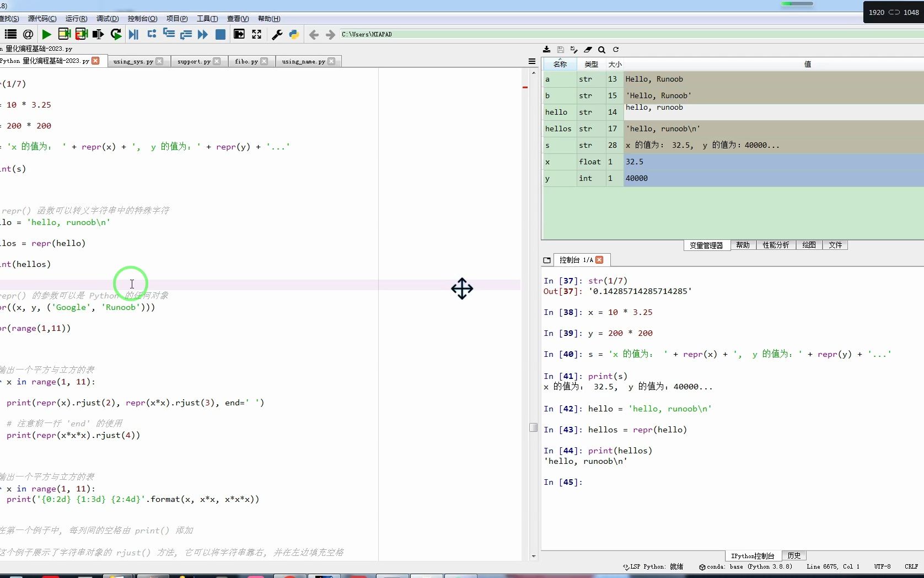Maximize the current pane

click(x=239, y=34)
